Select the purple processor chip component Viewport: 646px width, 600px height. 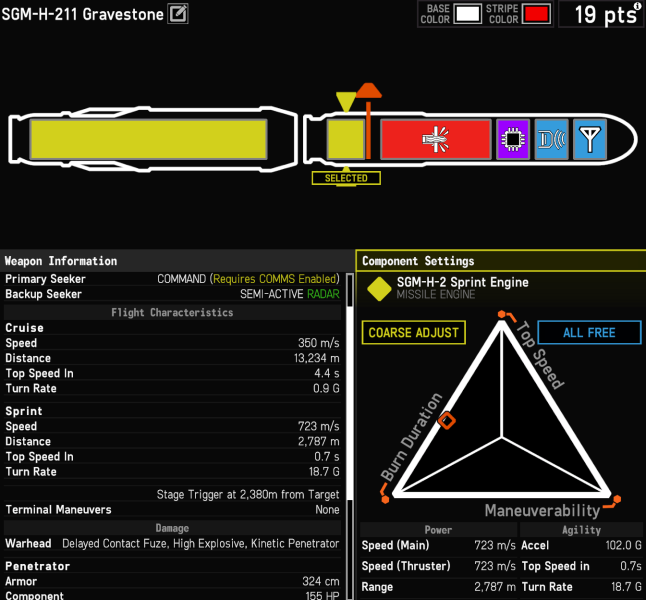tap(513, 139)
